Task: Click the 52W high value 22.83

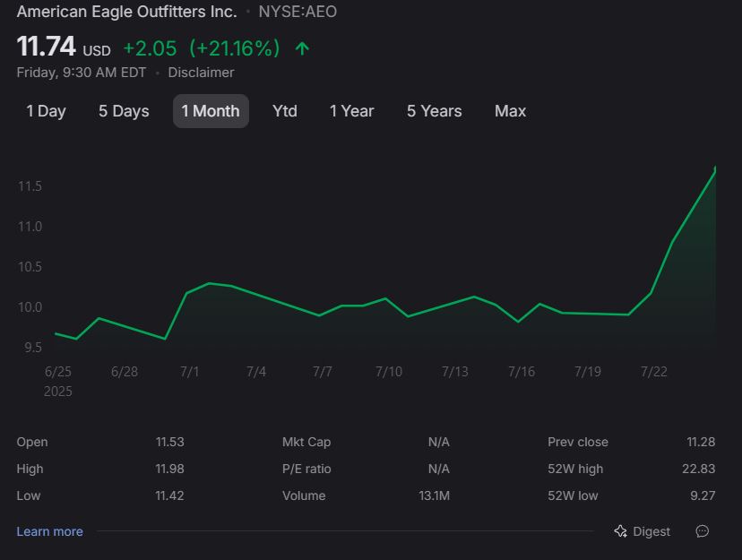Action: click(x=698, y=469)
